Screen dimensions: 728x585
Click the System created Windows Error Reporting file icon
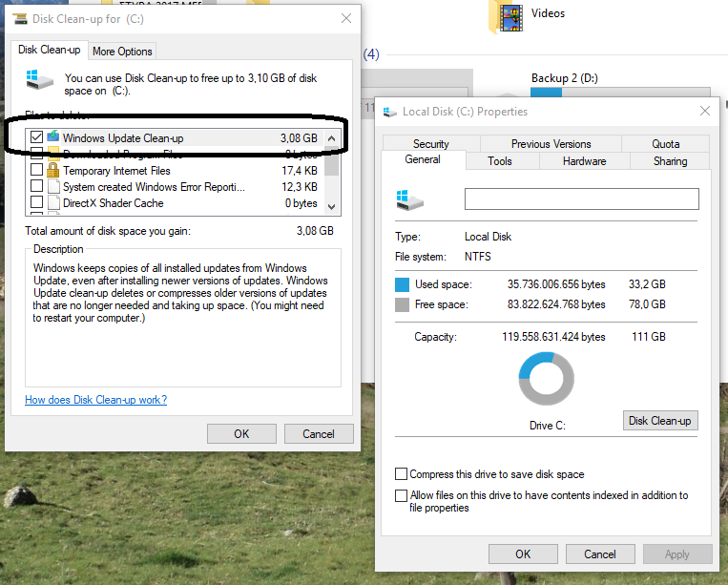click(53, 187)
